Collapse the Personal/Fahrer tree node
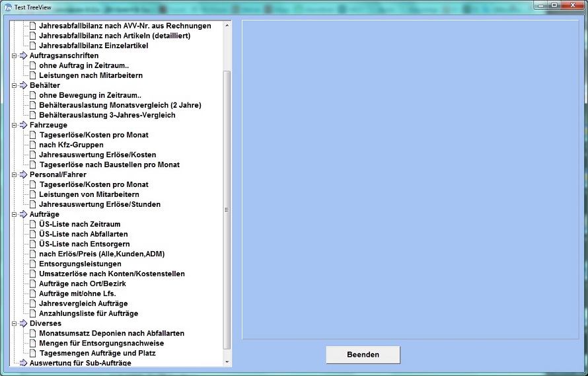Image resolution: width=588 pixels, height=376 pixels. point(15,175)
